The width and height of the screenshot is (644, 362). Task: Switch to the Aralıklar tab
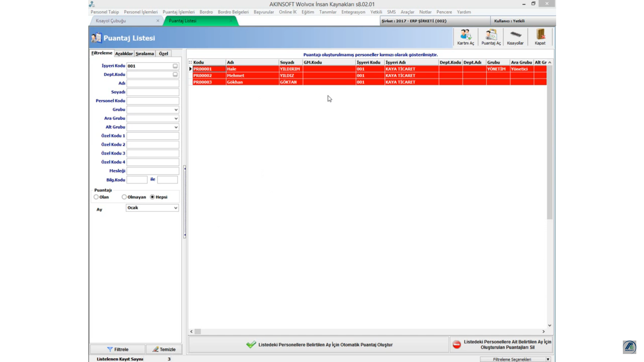tap(124, 54)
